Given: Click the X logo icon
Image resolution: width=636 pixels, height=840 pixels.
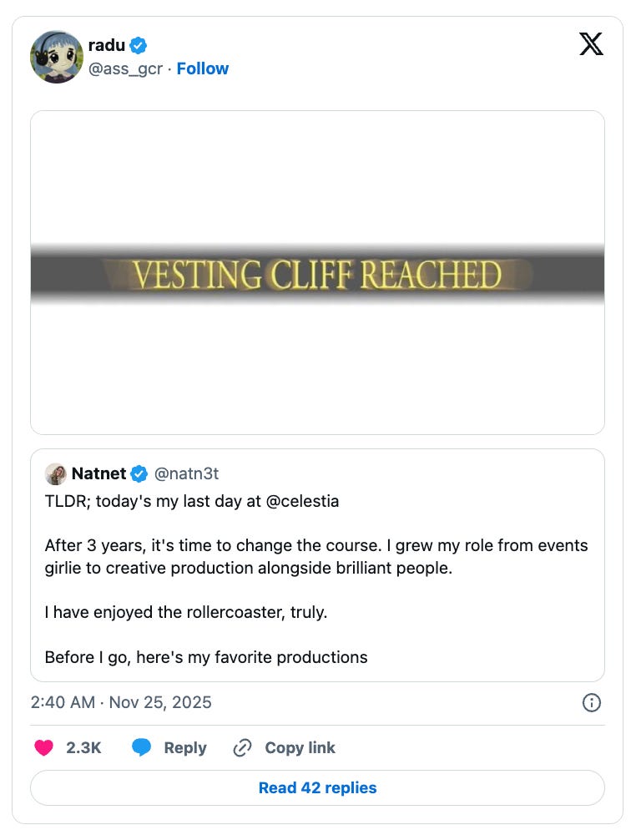Looking at the screenshot, I should 591,43.
